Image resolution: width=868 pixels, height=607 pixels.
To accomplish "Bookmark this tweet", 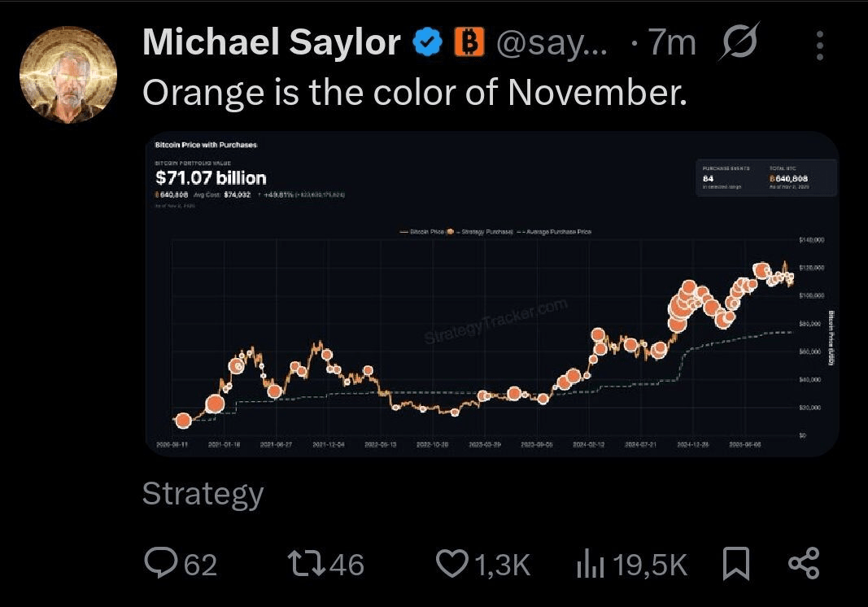I will (736, 564).
